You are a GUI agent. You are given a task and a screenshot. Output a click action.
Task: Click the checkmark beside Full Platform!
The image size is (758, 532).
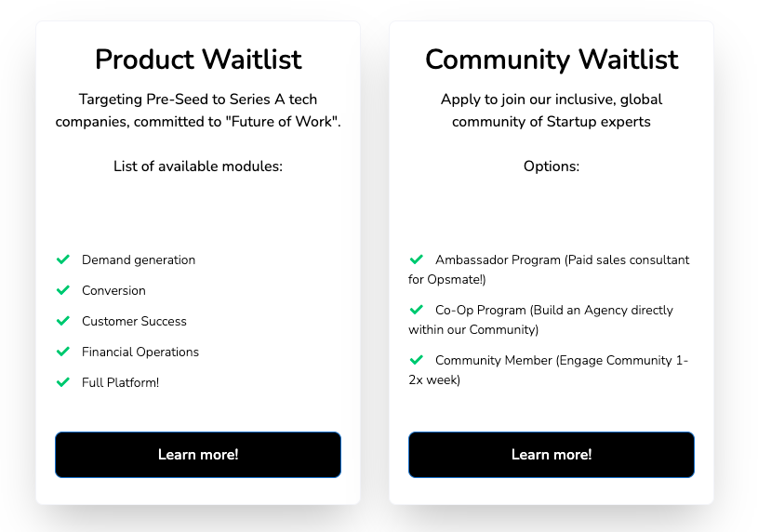pyautogui.click(x=63, y=382)
